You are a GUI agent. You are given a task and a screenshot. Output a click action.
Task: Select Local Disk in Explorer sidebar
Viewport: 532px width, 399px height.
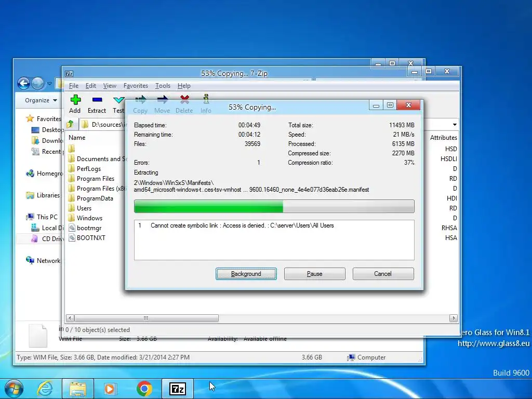(47, 228)
